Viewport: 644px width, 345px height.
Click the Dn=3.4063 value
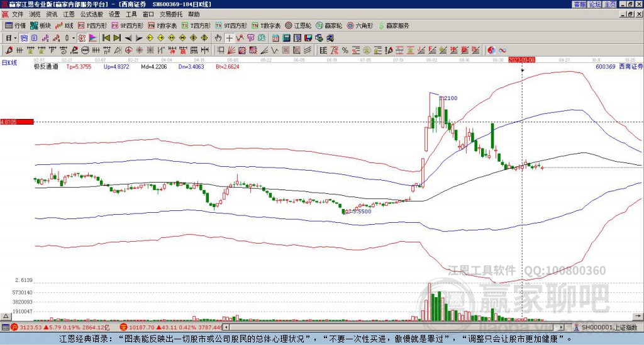pos(191,67)
